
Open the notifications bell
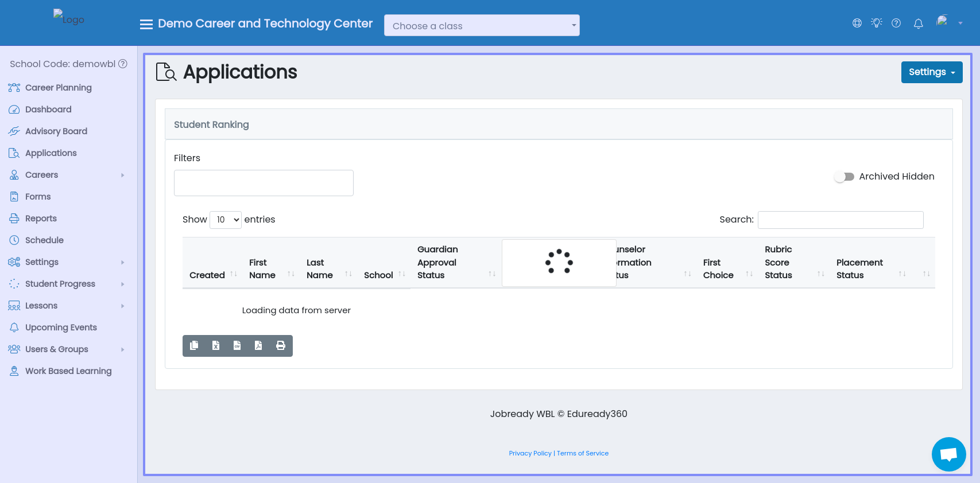[918, 24]
